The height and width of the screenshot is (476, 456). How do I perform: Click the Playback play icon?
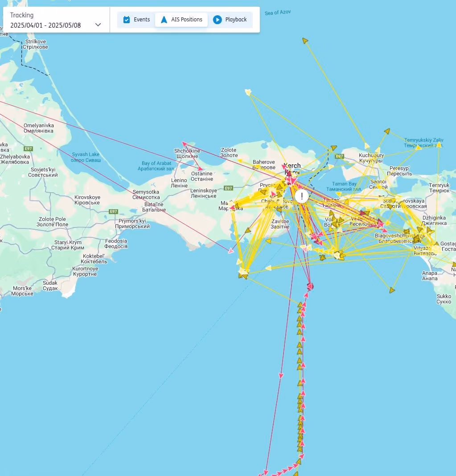coord(217,20)
